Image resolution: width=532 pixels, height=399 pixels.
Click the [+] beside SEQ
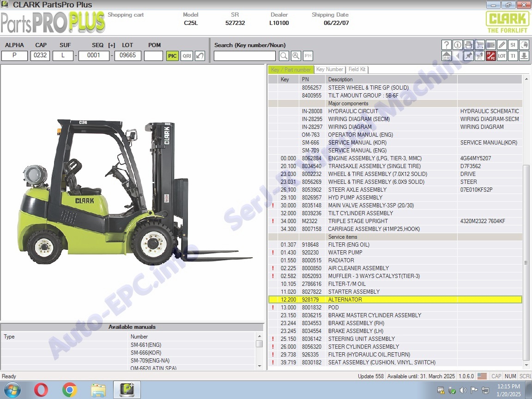tap(112, 45)
